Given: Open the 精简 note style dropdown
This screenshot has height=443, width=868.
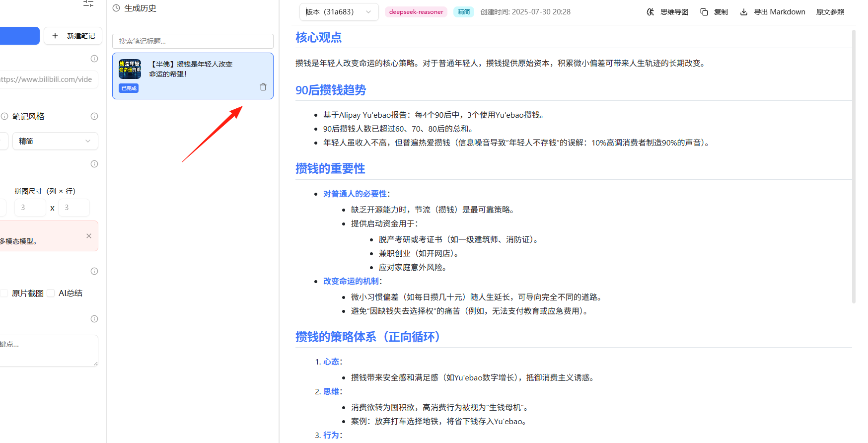Looking at the screenshot, I should click(x=55, y=141).
